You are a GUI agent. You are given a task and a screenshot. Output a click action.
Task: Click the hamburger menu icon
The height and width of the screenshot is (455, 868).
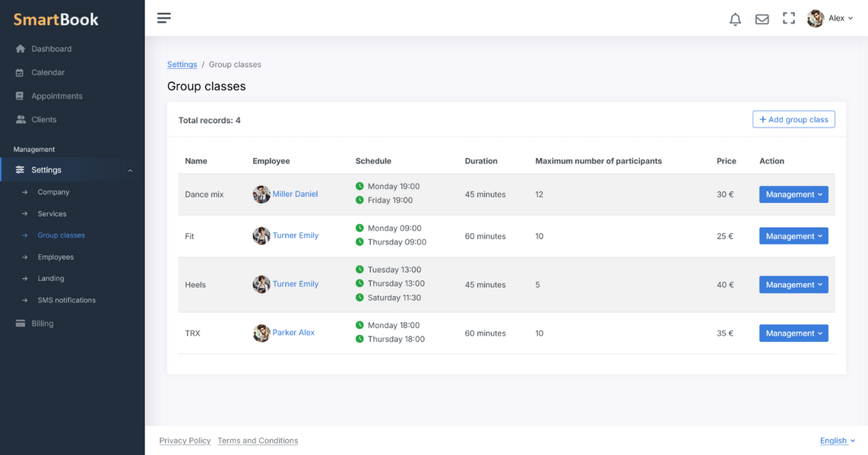[164, 18]
